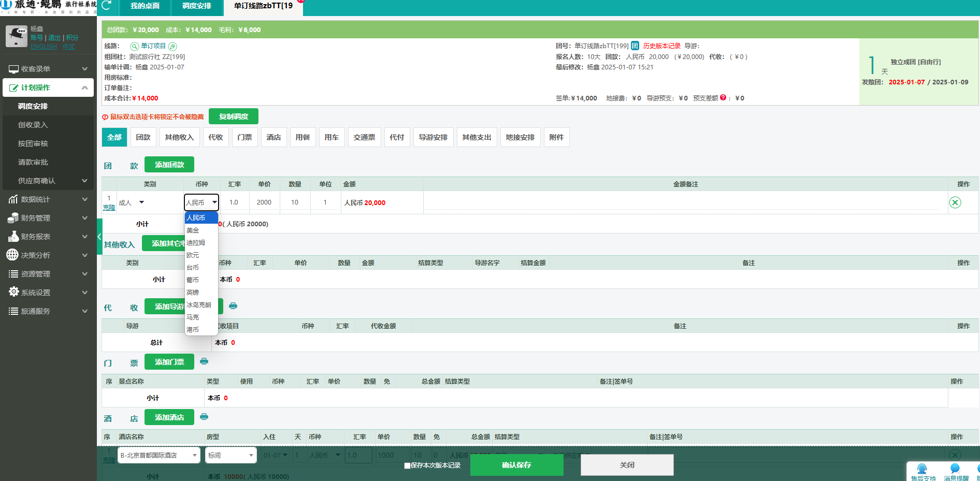Click the page refresh icon
The width and height of the screenshot is (980, 481).
(x=107, y=6)
